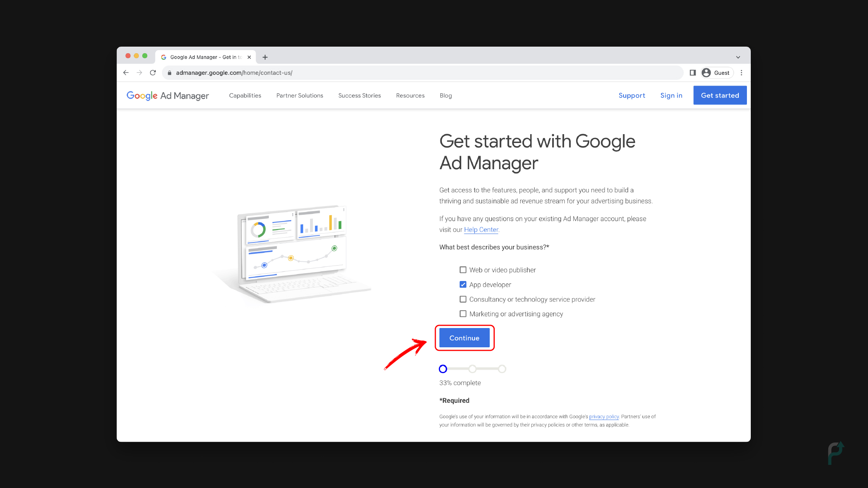This screenshot has width=868, height=488.
Task: Reload the page with refresh icon
Action: [x=153, y=72]
